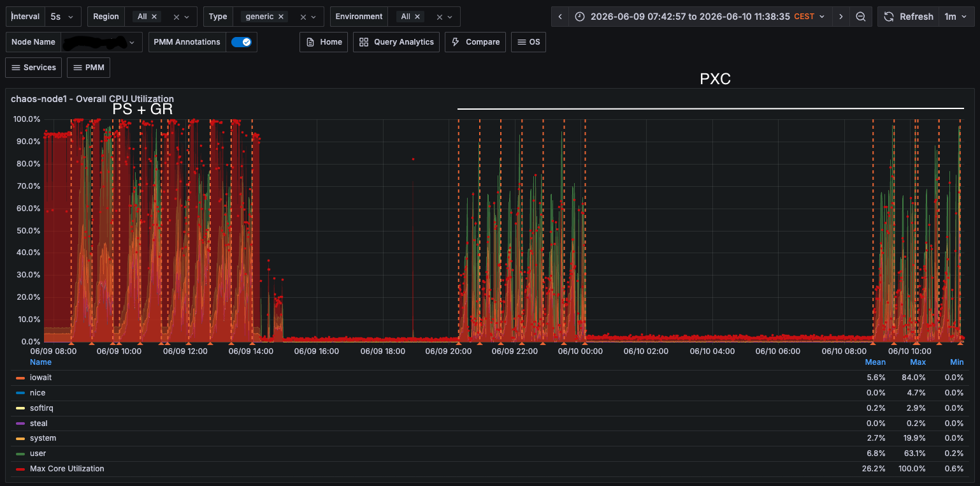
Task: Sort legend by Max column
Action: pos(918,362)
